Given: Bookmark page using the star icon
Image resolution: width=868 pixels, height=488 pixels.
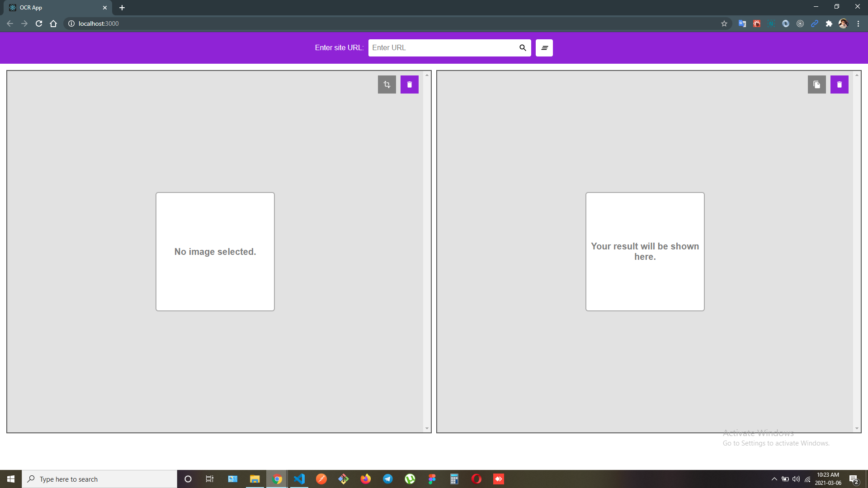Looking at the screenshot, I should click(724, 23).
